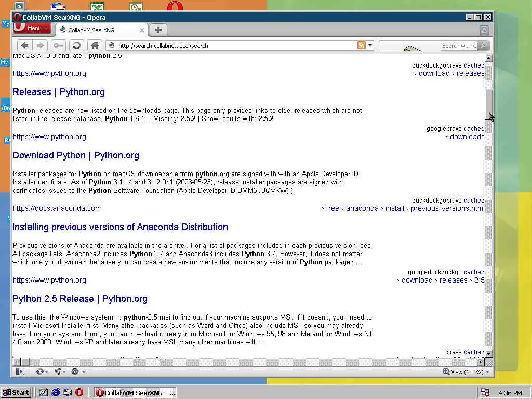Click the 'Search with' input field
Viewport: 532px width, 399px height.
459,46
